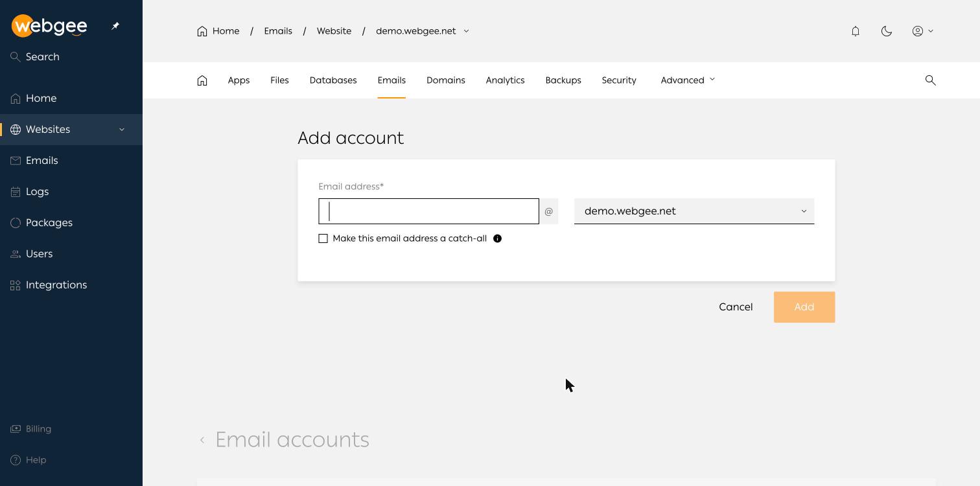The height and width of the screenshot is (486, 980).
Task: Open notifications bell
Action: [856, 31]
